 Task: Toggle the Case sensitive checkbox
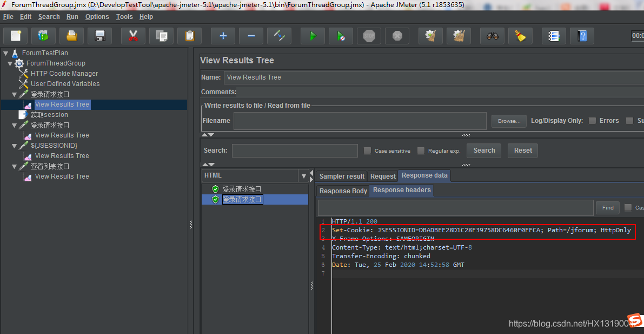tap(368, 150)
